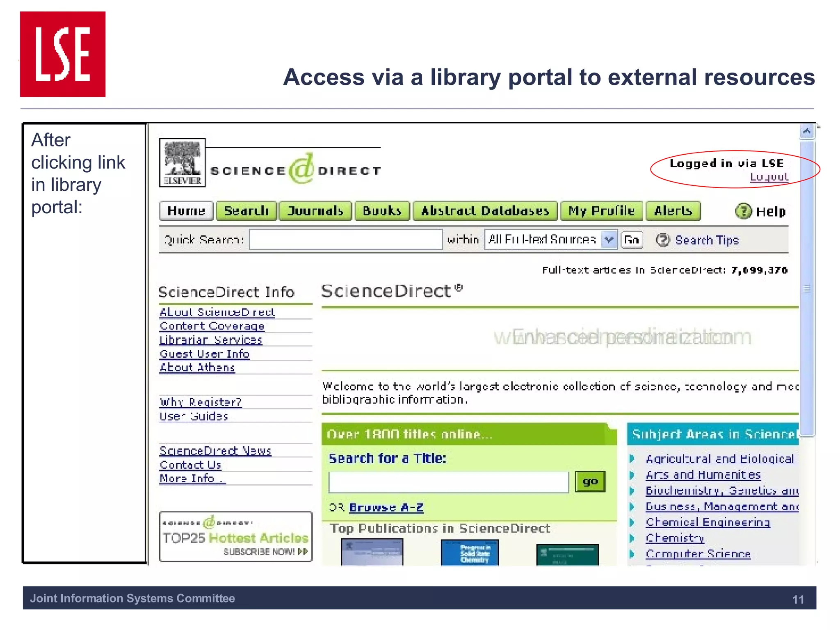The image size is (840, 630).
Task: Open Agricultural and Biological subject link
Action: pyautogui.click(x=720, y=459)
